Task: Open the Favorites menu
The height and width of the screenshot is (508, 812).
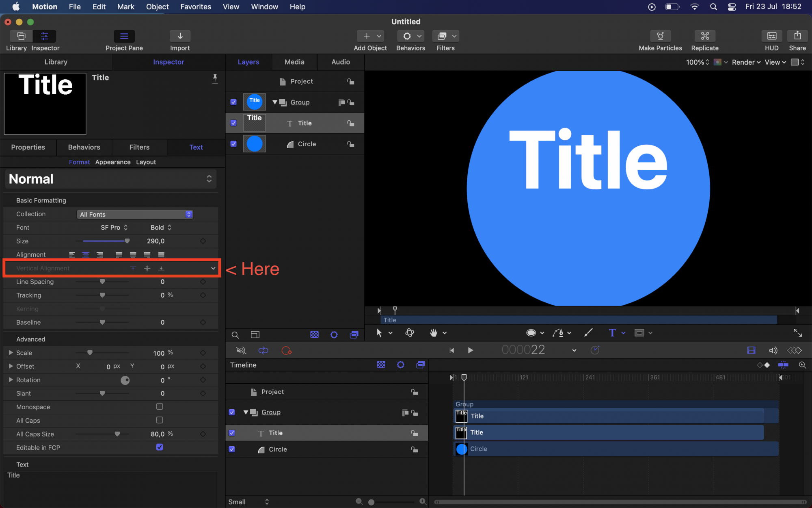Action: point(196,7)
